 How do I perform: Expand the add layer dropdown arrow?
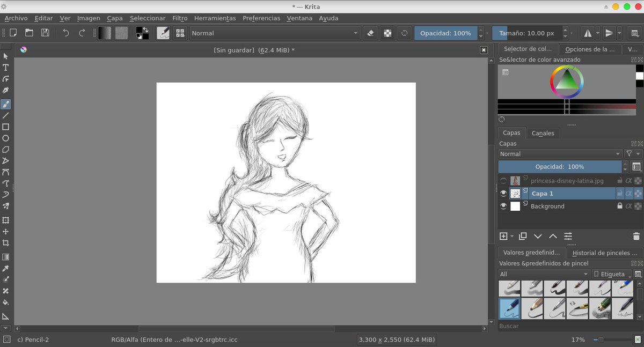coord(512,236)
